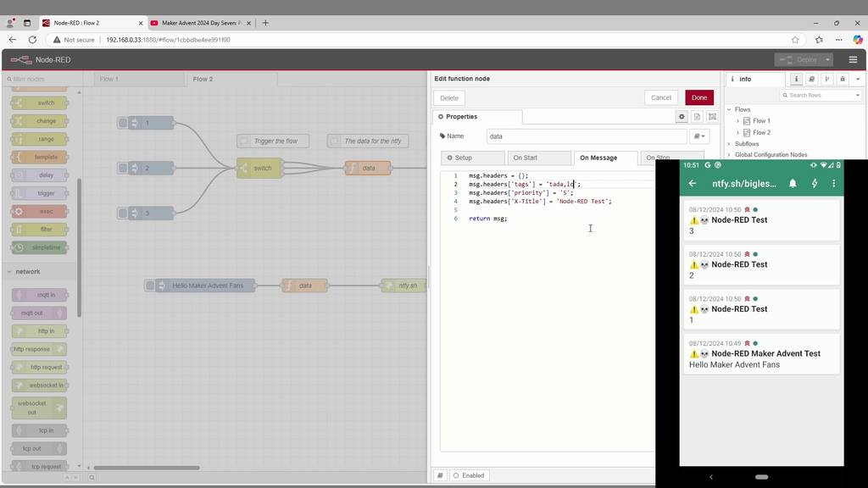Trigger the inject node labeled 1
The height and width of the screenshot is (488, 868).
pyautogui.click(x=123, y=123)
